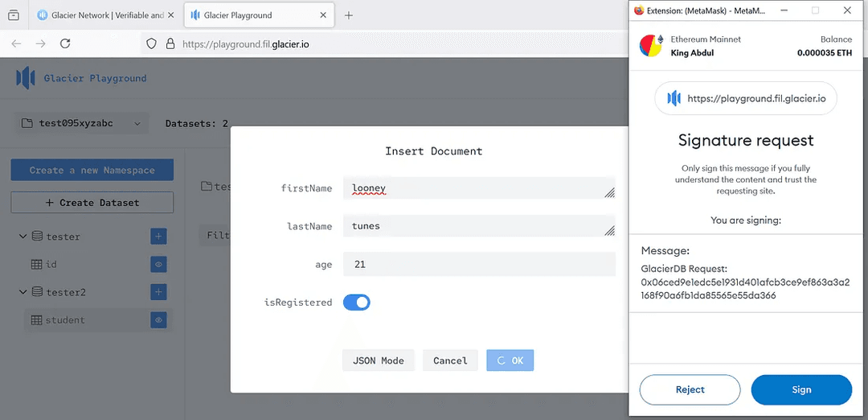
Task: Click the browser back arrow
Action: point(16,43)
